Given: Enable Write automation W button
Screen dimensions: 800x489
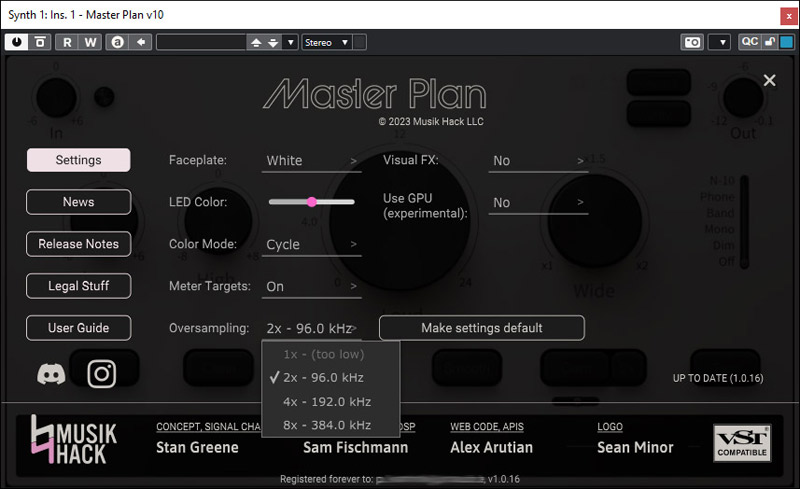Looking at the screenshot, I should pos(90,42).
